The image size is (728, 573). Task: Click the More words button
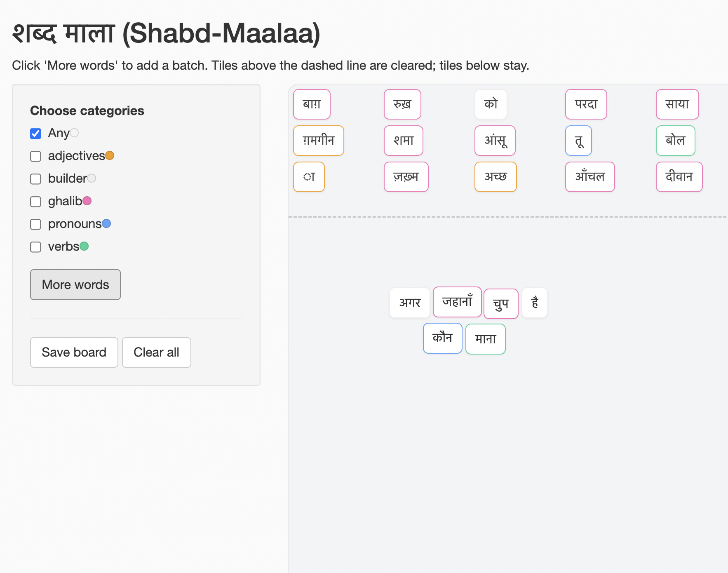coord(75,284)
